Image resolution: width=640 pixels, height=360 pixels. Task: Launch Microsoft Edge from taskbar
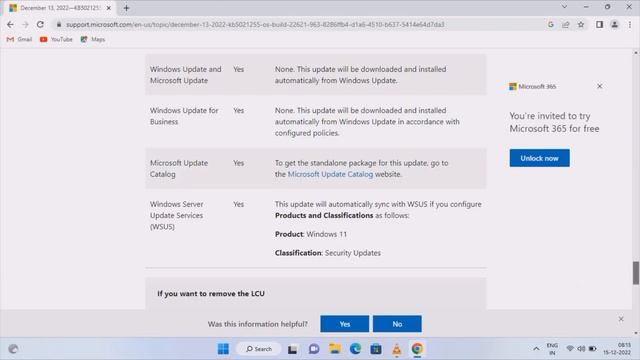(x=355, y=349)
